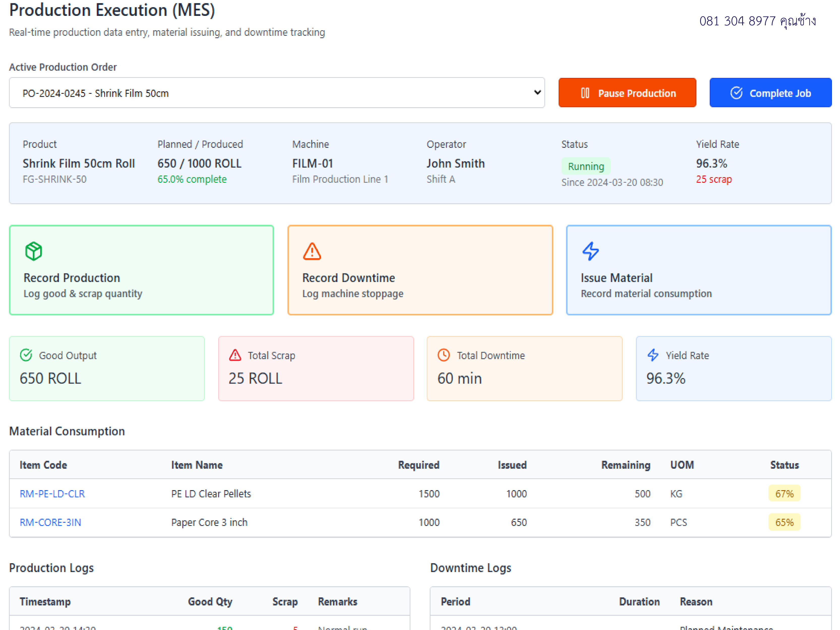Select the Record Downtime card
Screen dimensions: 840x630
pyautogui.click(x=420, y=270)
